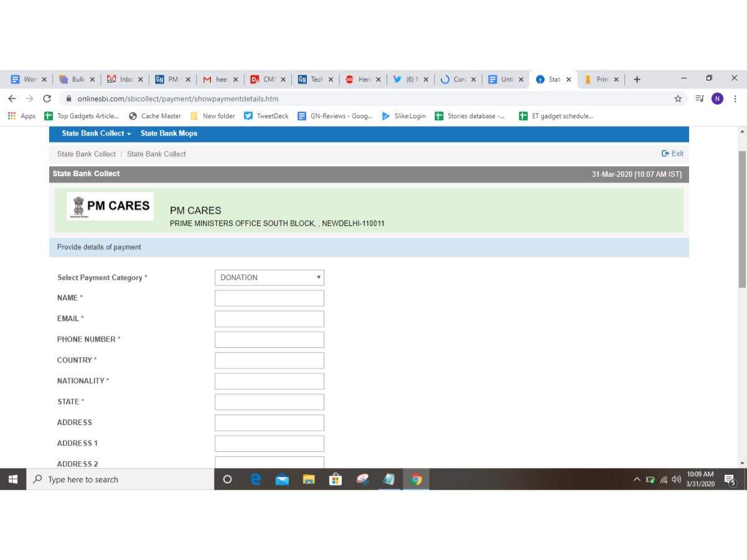Open Microsoft Edge from the taskbar

click(x=255, y=479)
